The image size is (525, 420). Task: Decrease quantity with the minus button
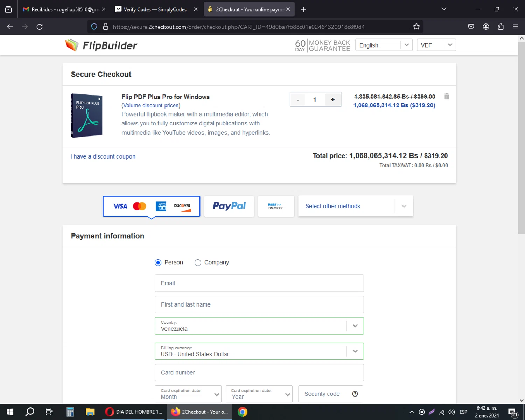pyautogui.click(x=298, y=99)
